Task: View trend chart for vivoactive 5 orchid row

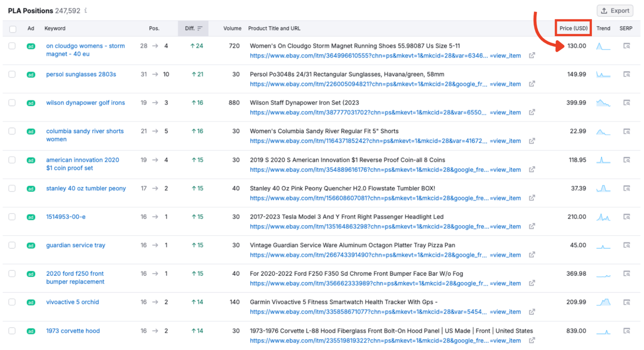Action: coord(603,302)
